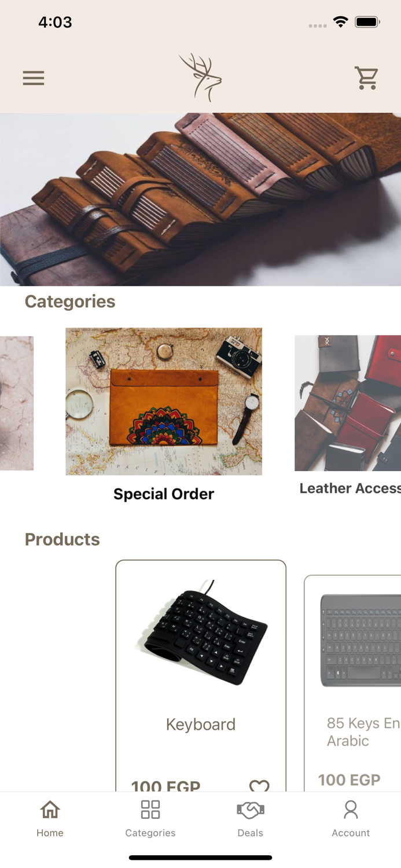The height and width of the screenshot is (868, 401).
Task: Open the shopping cart
Action: click(366, 78)
